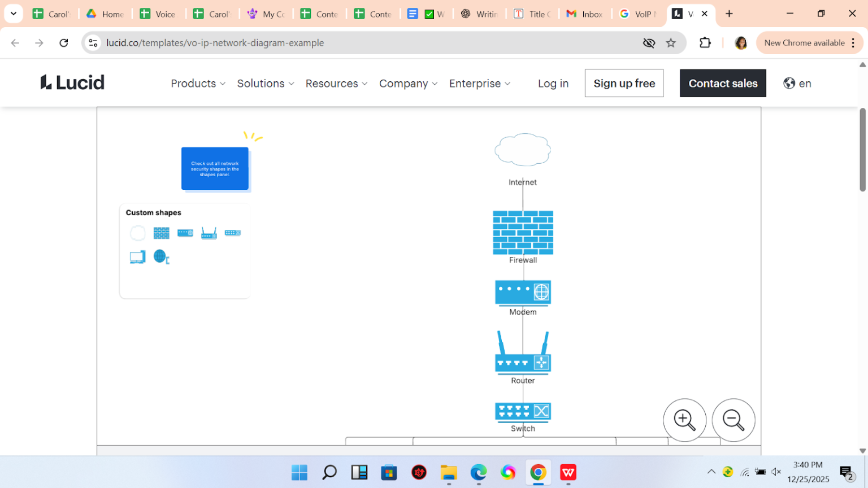Select the desktop computer shape in Custom shapes
This screenshot has width=868, height=488.
(137, 256)
